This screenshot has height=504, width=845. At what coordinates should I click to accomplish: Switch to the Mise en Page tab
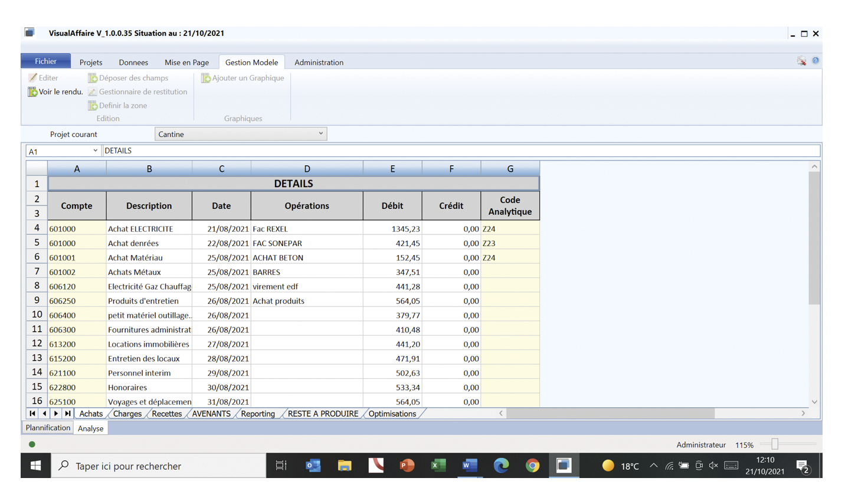[x=186, y=62]
